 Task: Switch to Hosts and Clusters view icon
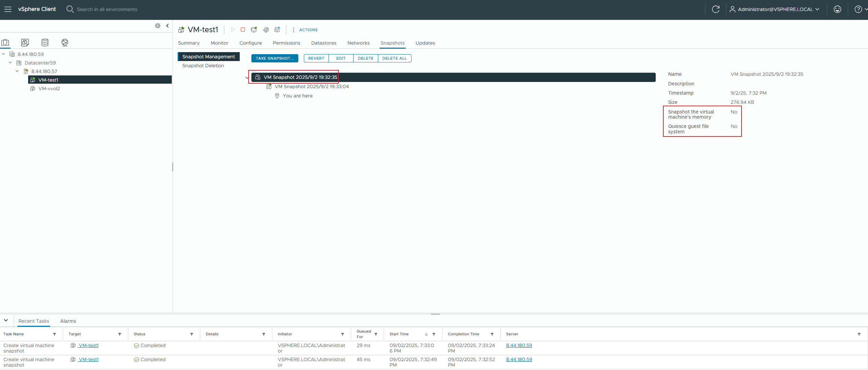click(5, 43)
